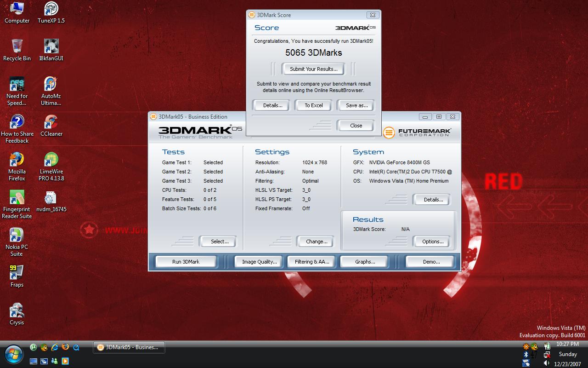Click the 10:27 PM clock
588x368 pixels.
567,344
